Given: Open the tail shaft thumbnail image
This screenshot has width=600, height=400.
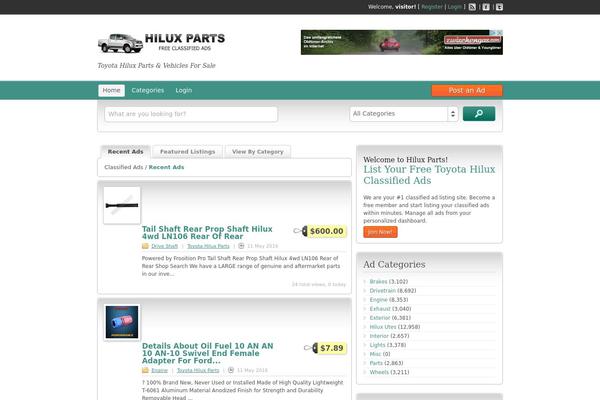Looking at the screenshot, I should [122, 206].
